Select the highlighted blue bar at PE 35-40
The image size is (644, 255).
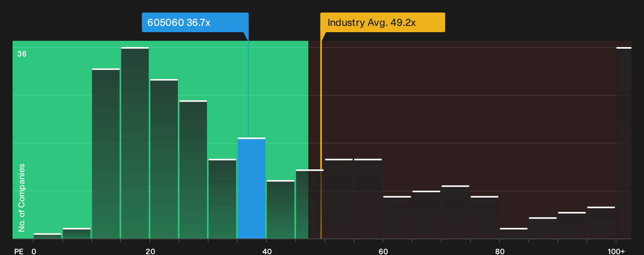251,188
